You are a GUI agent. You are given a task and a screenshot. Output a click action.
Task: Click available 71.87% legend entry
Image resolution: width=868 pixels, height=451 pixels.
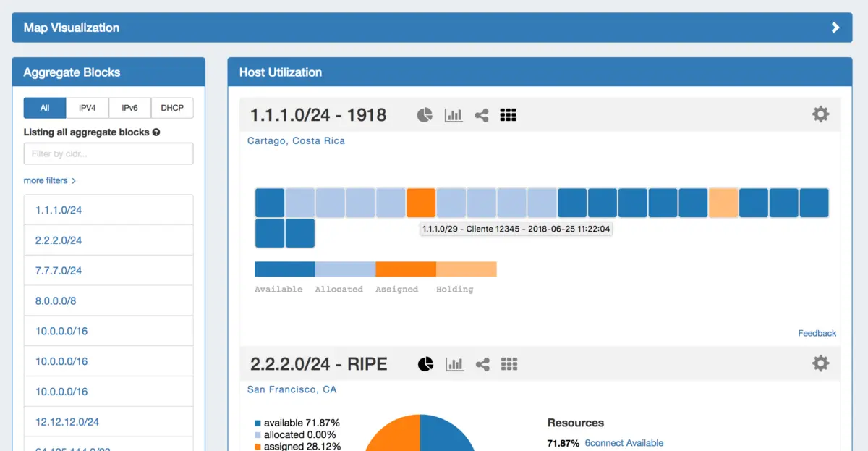pos(297,423)
